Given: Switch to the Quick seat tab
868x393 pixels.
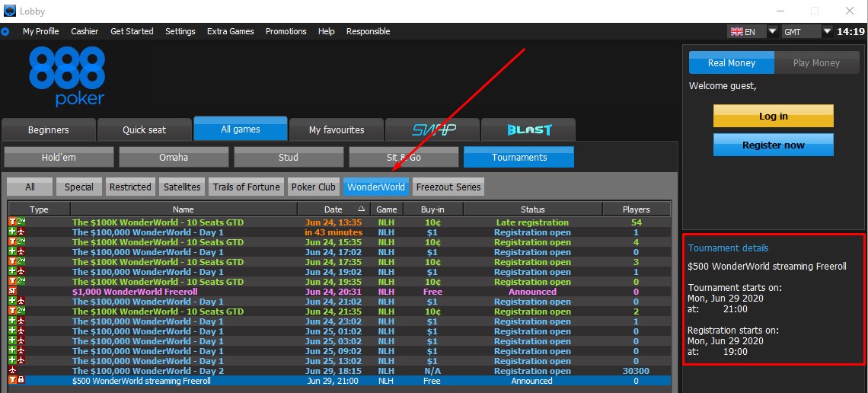Looking at the screenshot, I should point(145,130).
